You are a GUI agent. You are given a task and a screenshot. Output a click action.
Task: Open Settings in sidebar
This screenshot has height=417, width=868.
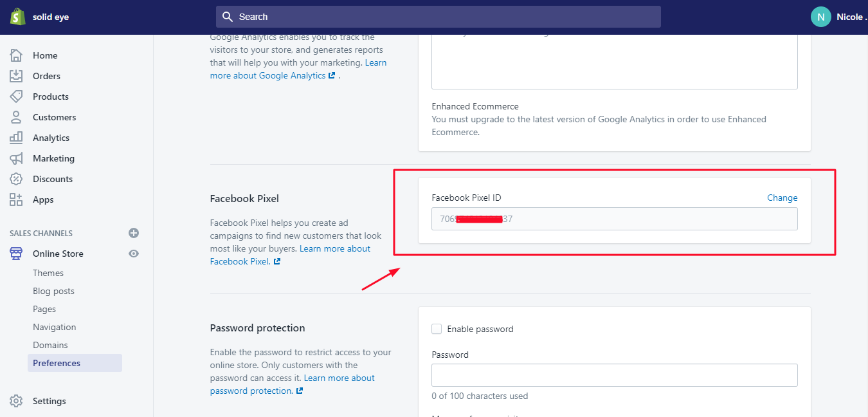point(50,401)
